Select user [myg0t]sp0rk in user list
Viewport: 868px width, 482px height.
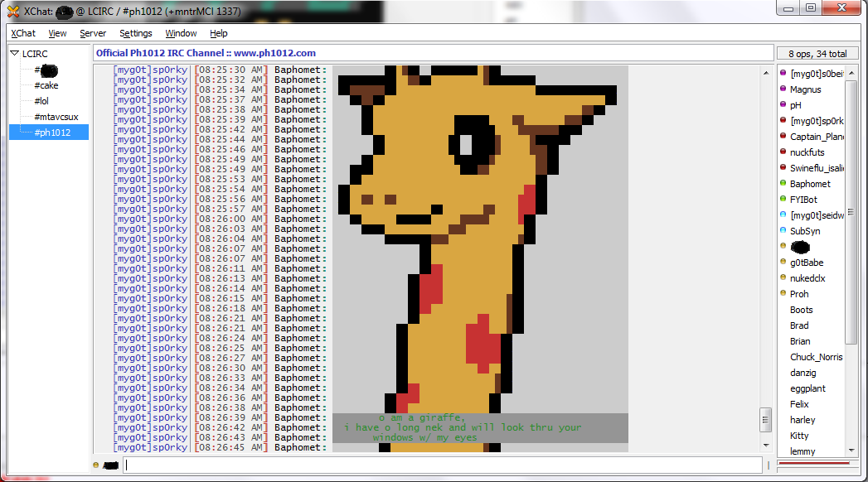click(x=817, y=121)
